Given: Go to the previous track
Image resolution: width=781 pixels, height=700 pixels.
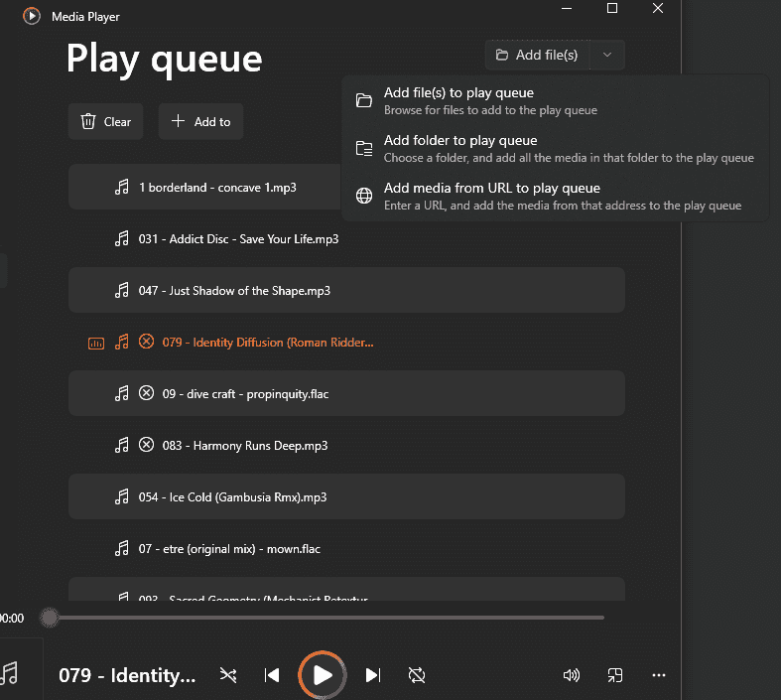Looking at the screenshot, I should pyautogui.click(x=272, y=675).
